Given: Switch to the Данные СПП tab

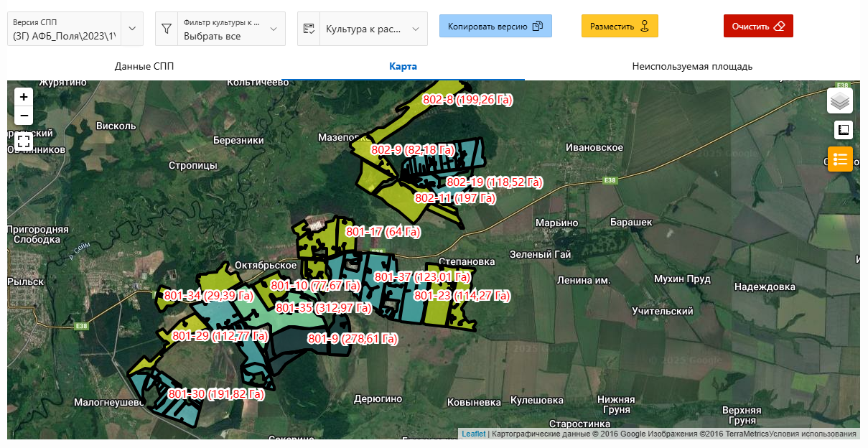Looking at the screenshot, I should 144,67.
